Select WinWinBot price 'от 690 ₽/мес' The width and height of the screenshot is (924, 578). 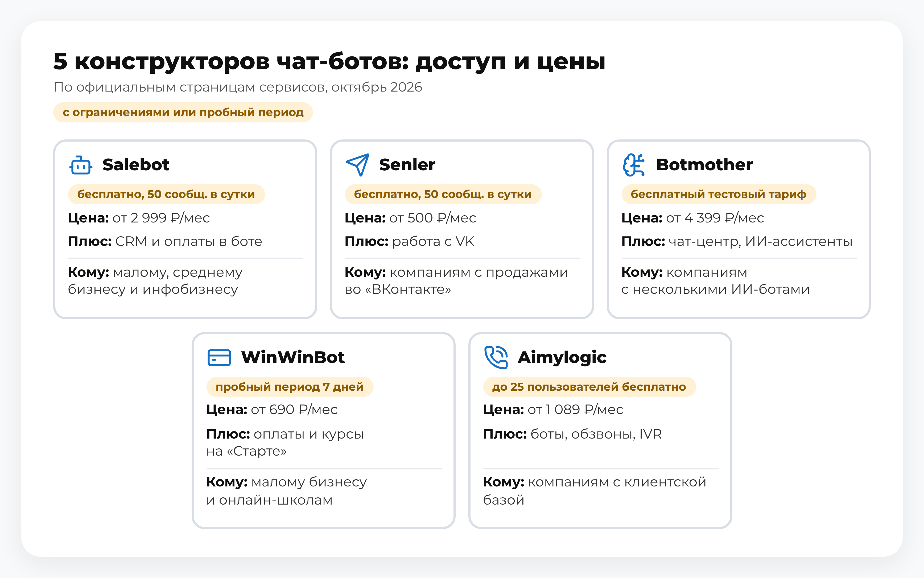point(294,410)
